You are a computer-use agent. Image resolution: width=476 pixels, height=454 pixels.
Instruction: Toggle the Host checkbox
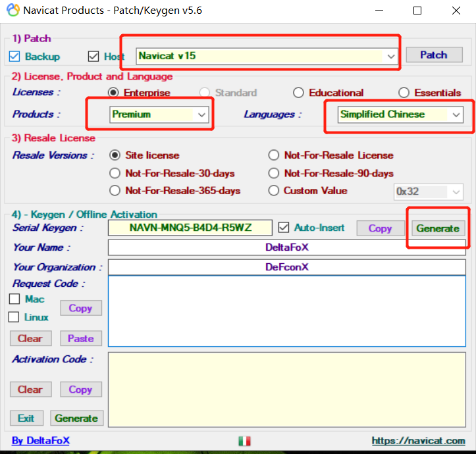point(93,57)
